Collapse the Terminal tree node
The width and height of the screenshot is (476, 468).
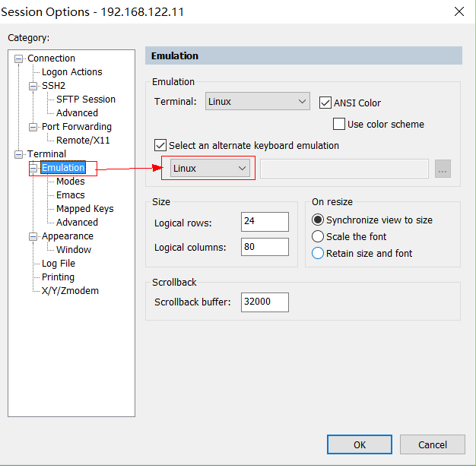point(19,154)
